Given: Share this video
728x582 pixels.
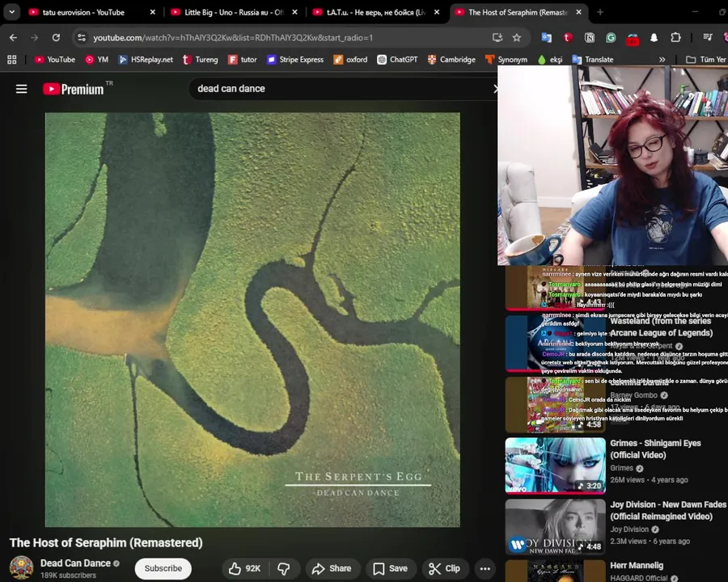Looking at the screenshot, I should point(332,568).
